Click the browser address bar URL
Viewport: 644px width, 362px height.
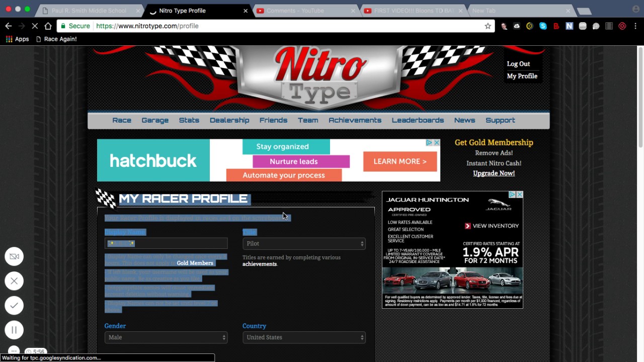tap(147, 26)
